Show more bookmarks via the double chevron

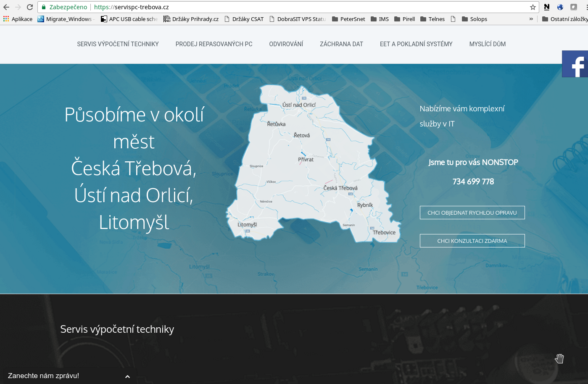(531, 19)
